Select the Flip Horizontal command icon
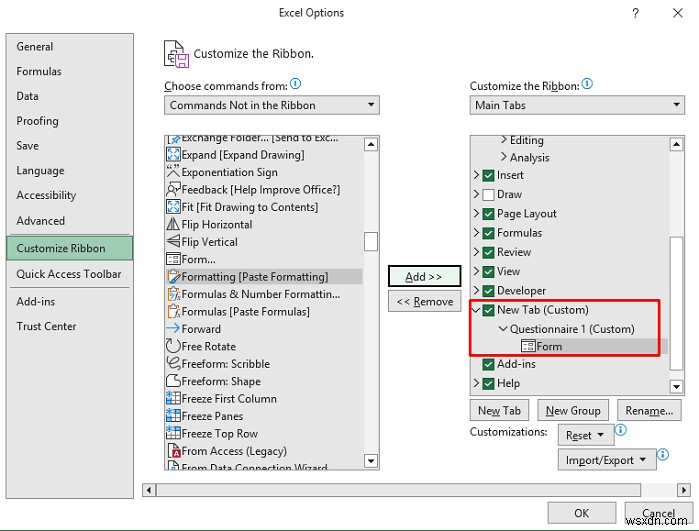699x531 pixels. pos(173,224)
